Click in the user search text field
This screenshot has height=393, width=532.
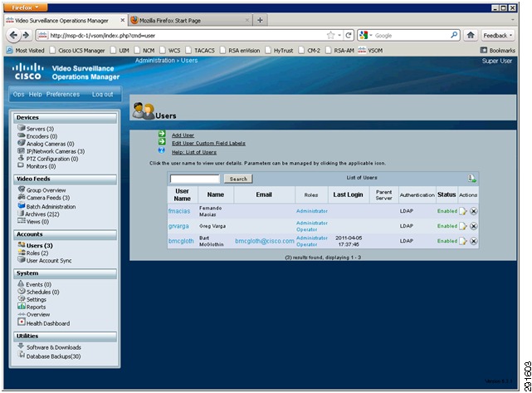(195, 179)
